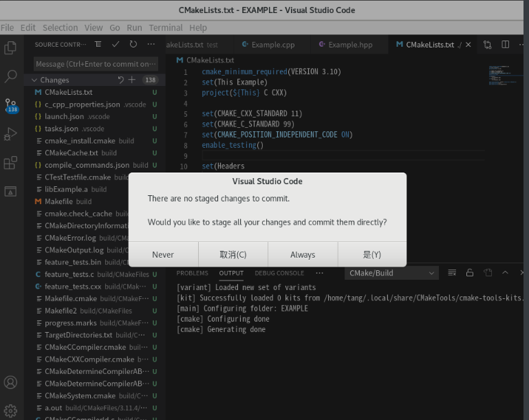Toggle output scroll lock

tap(470, 273)
